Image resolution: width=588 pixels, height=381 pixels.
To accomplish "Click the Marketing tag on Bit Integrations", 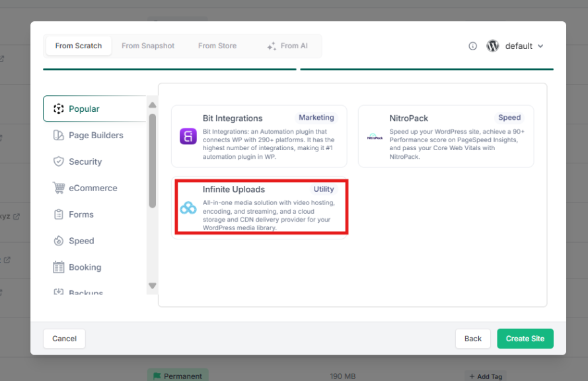I will 316,118.
